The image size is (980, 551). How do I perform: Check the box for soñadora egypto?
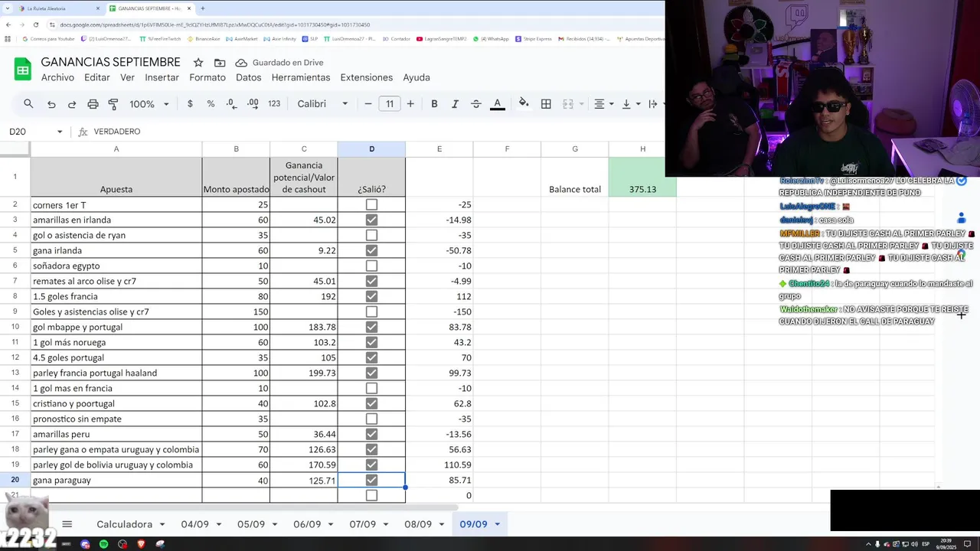tap(371, 266)
